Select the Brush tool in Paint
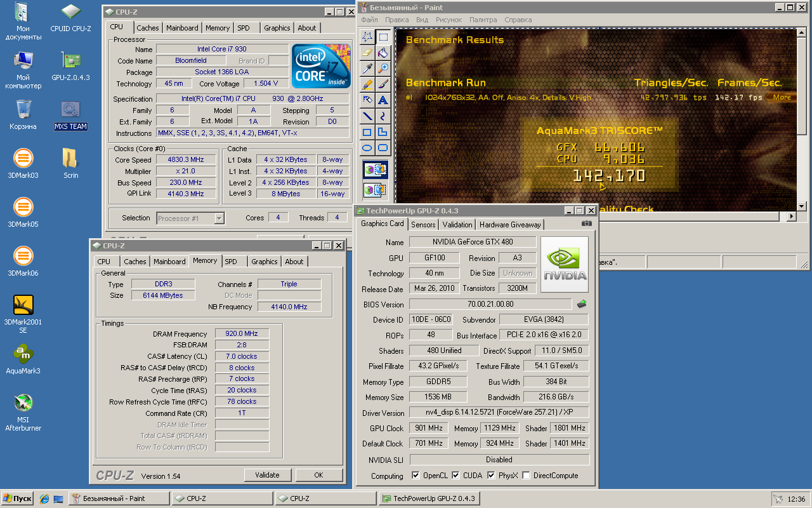This screenshot has width=812, height=508. 383,84
